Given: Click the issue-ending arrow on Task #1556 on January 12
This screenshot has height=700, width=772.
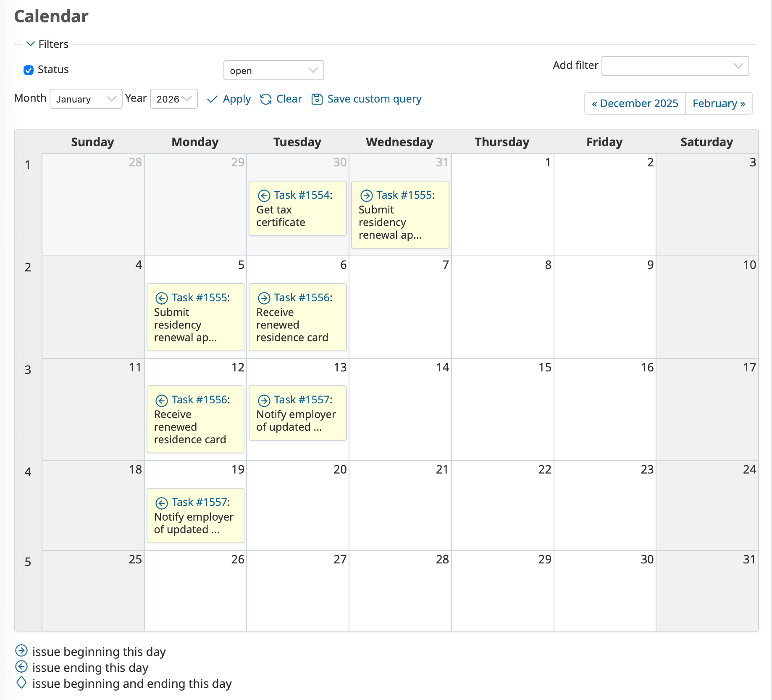Looking at the screenshot, I should [x=162, y=400].
